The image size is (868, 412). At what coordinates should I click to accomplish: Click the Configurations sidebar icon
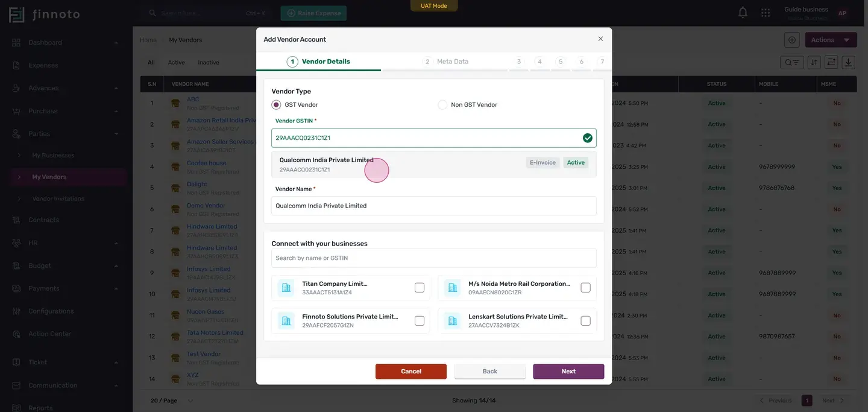coord(17,311)
